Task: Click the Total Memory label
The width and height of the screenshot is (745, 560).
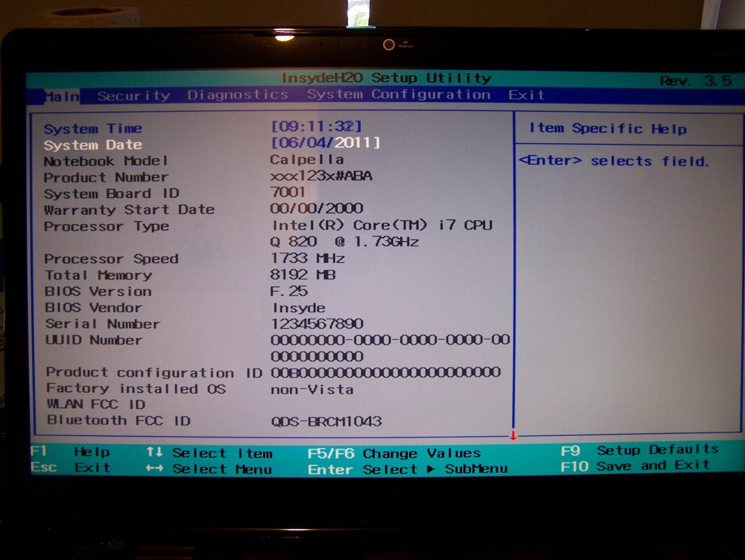Action: click(x=99, y=275)
